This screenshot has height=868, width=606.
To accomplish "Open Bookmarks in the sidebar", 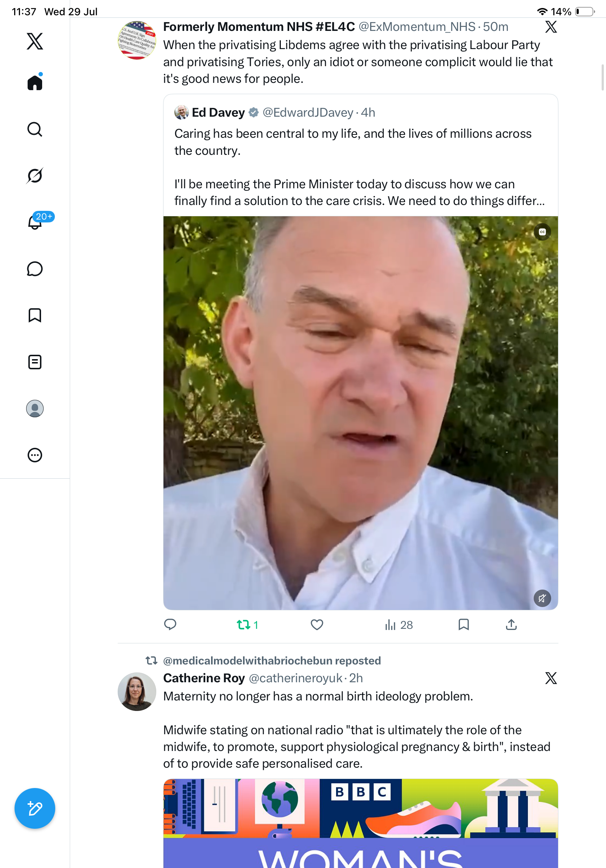I will click(x=35, y=315).
